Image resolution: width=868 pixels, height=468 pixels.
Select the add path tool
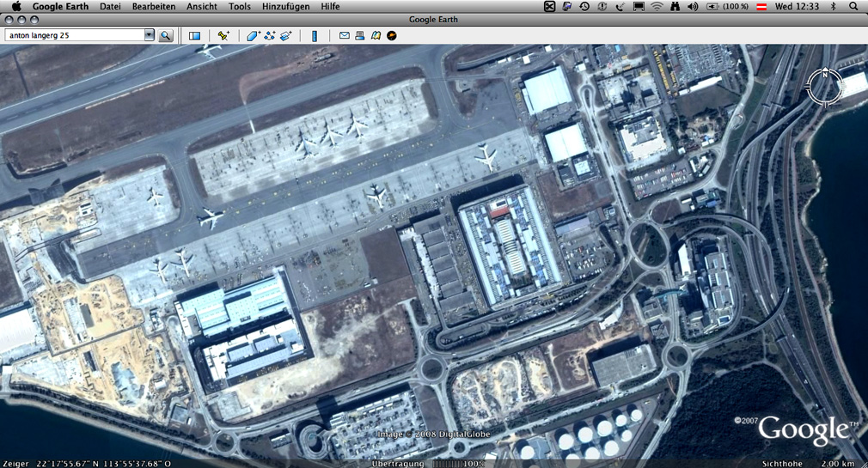point(270,36)
